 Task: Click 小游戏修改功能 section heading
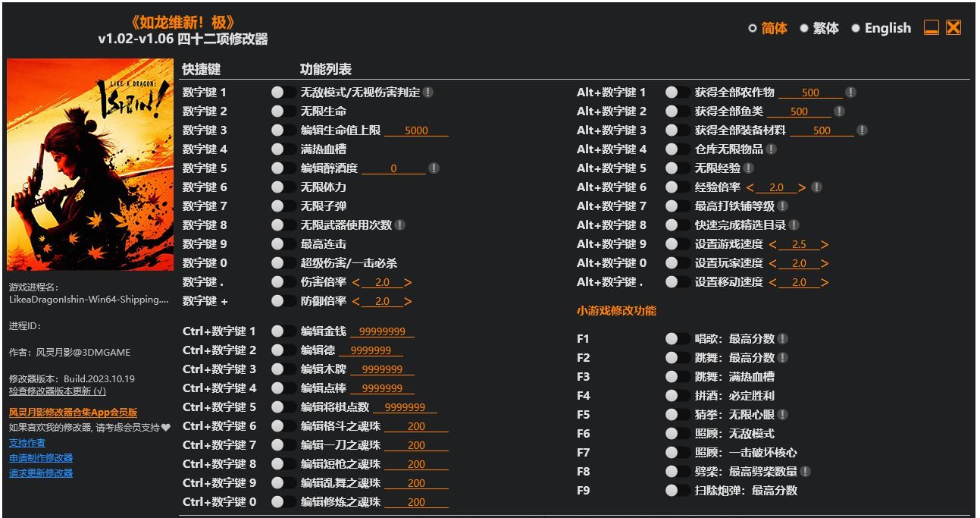pyautogui.click(x=616, y=311)
